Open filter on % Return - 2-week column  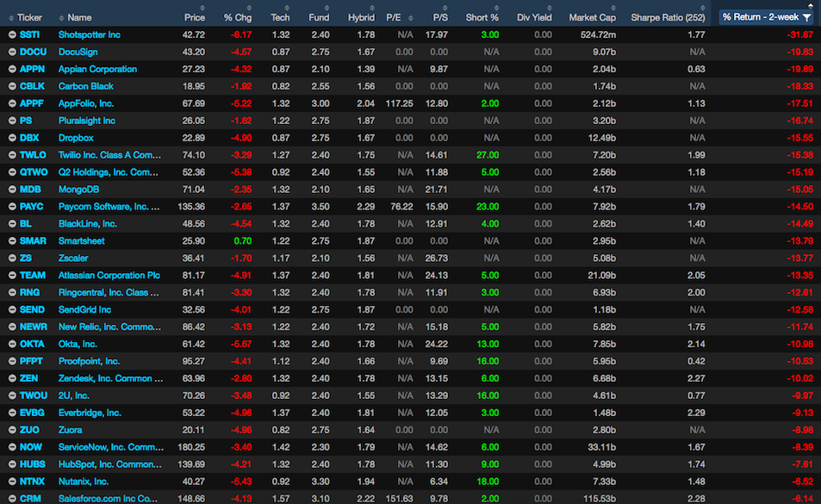pyautogui.click(x=807, y=18)
